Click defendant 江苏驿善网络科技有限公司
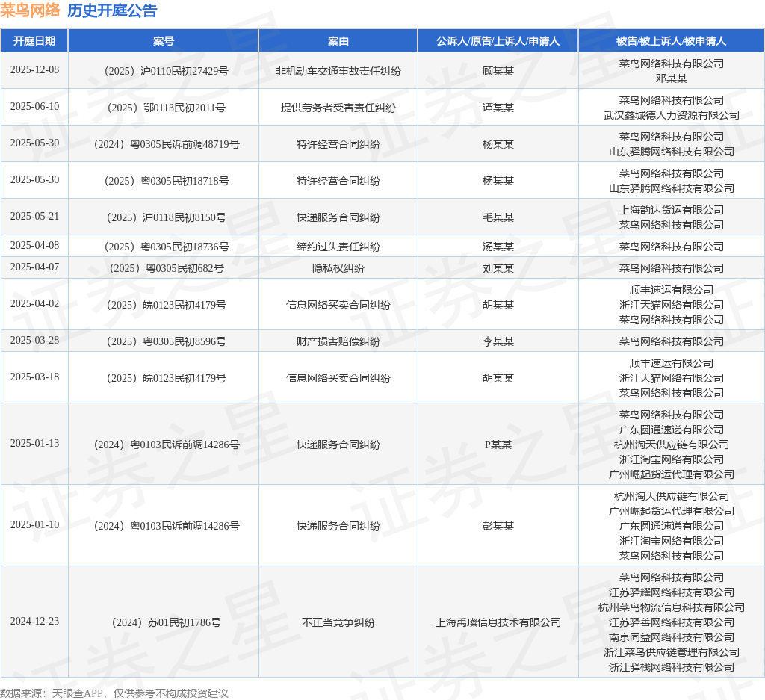765x700 pixels. [672, 622]
